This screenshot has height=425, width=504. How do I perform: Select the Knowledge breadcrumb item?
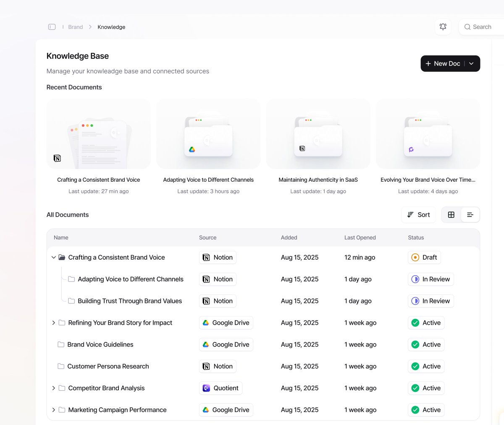click(111, 26)
